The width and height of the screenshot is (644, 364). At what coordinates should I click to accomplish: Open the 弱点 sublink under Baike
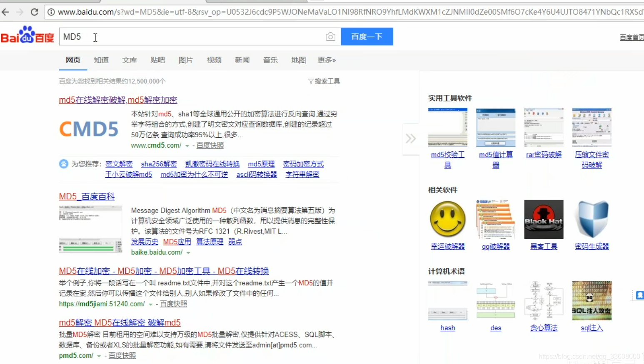click(x=235, y=242)
